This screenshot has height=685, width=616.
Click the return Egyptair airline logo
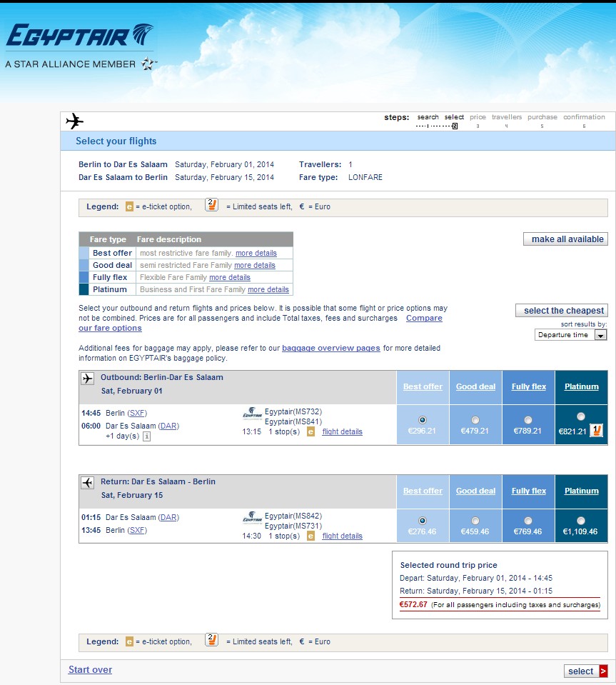click(253, 517)
